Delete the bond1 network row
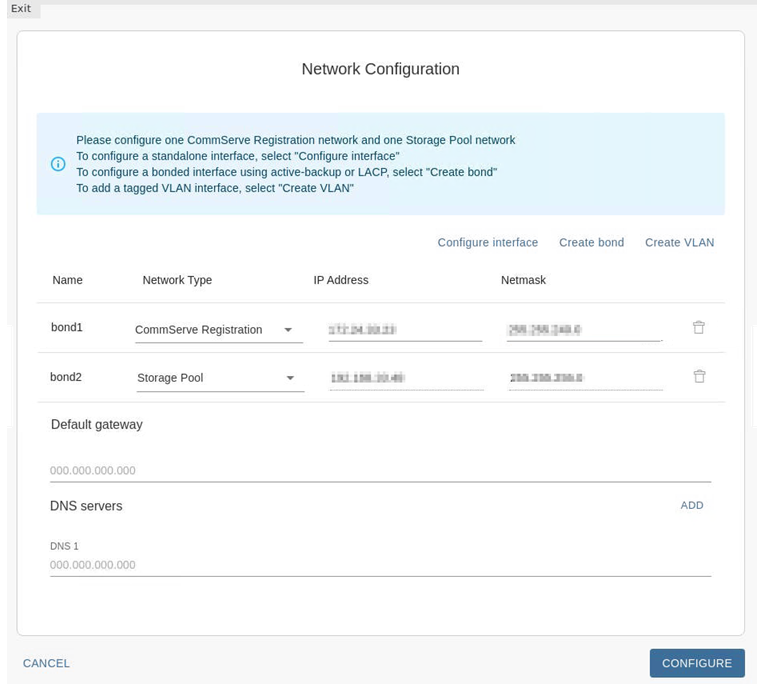 click(x=699, y=328)
